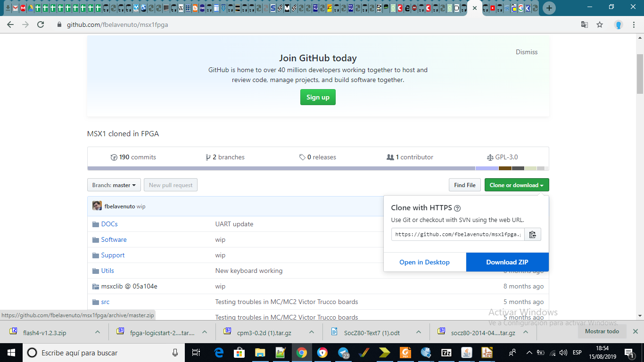Open the DOCs folder

coord(109,224)
